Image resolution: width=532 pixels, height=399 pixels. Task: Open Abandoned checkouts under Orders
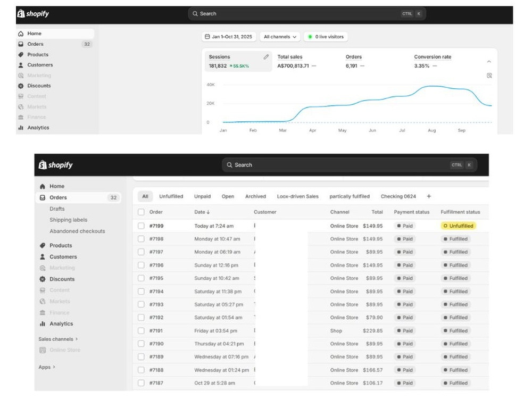pyautogui.click(x=77, y=231)
